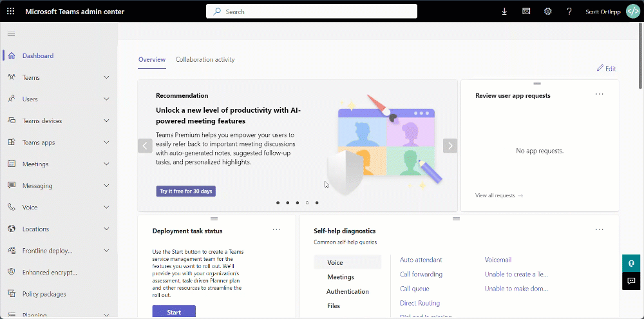
Task: Click the Teams icon in the sidebar
Action: point(12,77)
